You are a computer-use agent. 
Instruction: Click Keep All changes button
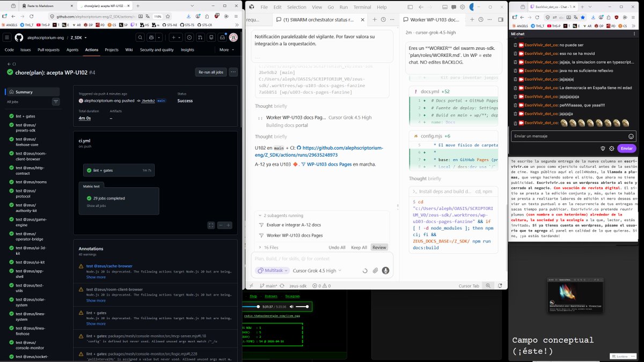[x=359, y=247]
